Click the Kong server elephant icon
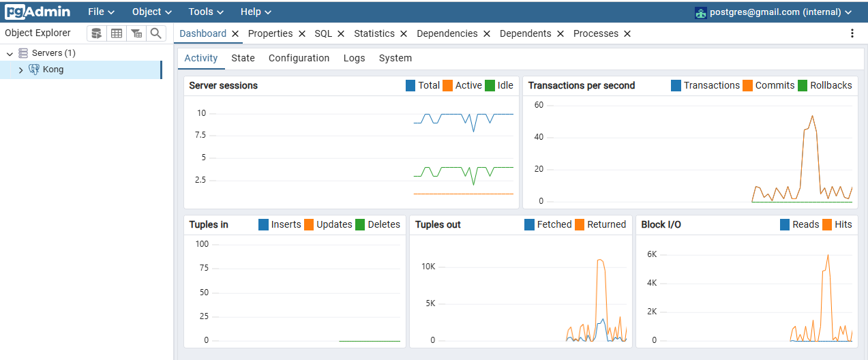The image size is (868, 360). pyautogui.click(x=33, y=70)
